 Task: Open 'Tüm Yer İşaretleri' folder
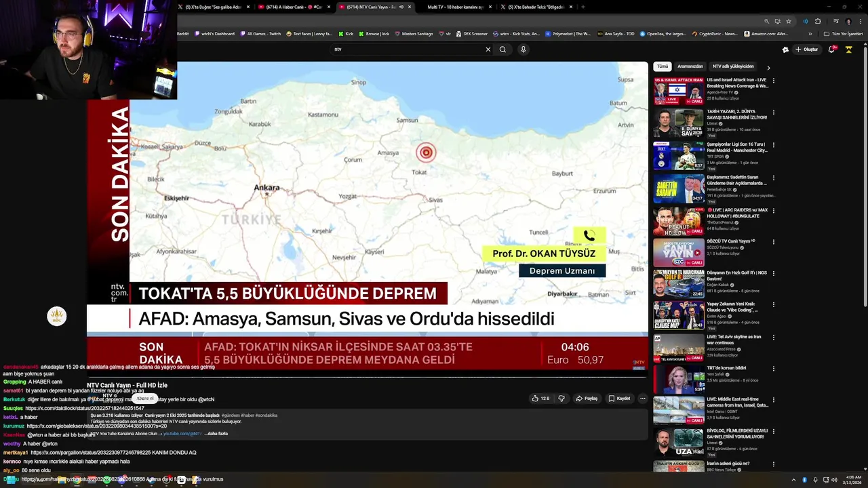click(x=843, y=33)
